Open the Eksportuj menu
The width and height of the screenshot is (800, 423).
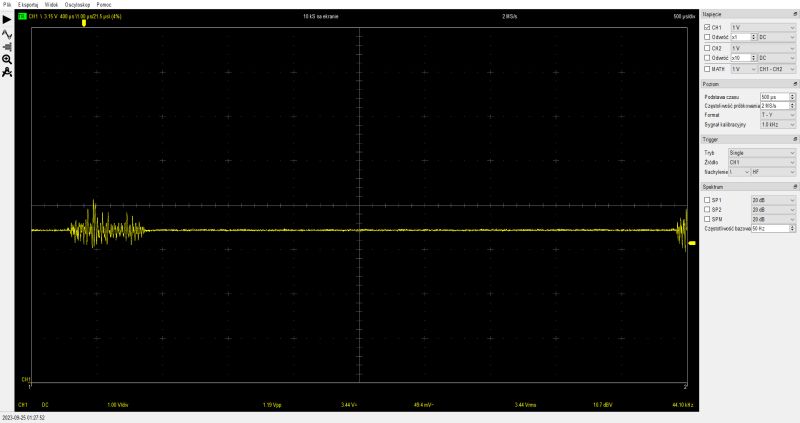tap(28, 5)
